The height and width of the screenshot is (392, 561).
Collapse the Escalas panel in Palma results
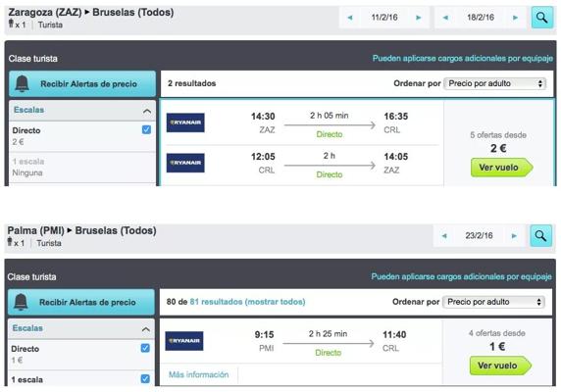145,329
